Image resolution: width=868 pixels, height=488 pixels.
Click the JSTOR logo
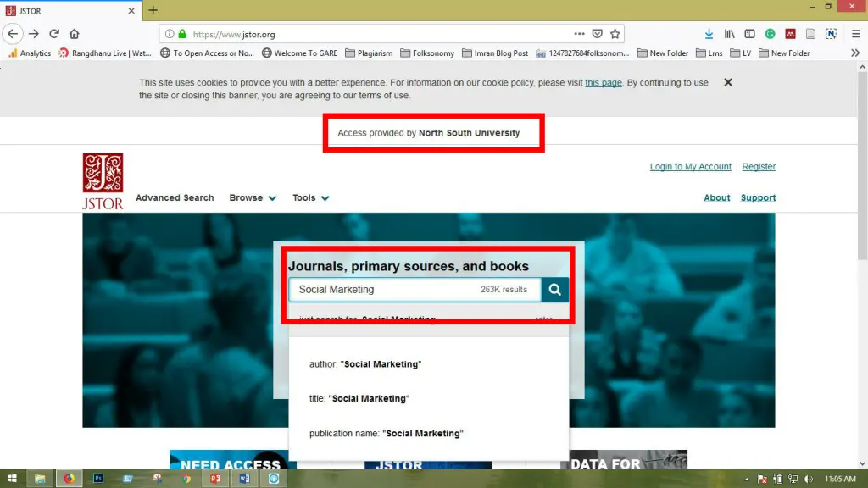click(103, 181)
